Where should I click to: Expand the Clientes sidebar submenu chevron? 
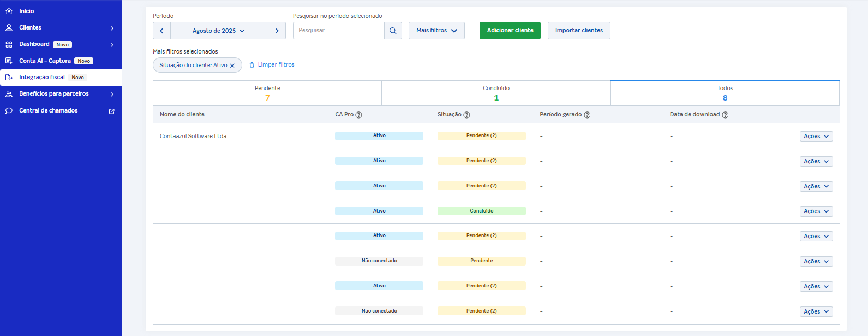[112, 28]
